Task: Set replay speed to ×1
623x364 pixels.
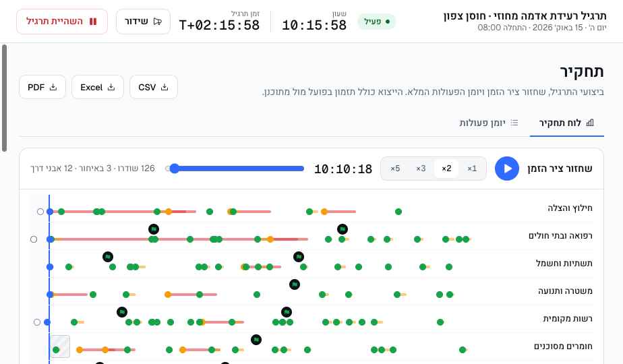Action: coord(471,169)
